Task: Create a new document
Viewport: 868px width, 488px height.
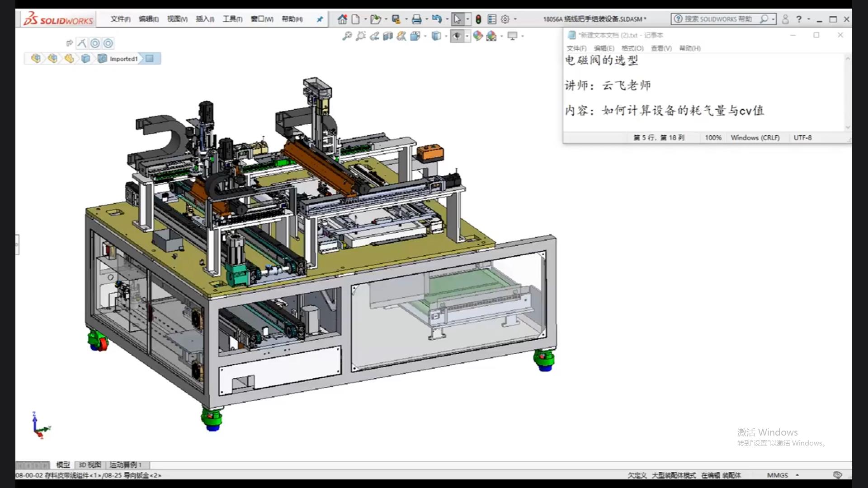Action: [356, 19]
